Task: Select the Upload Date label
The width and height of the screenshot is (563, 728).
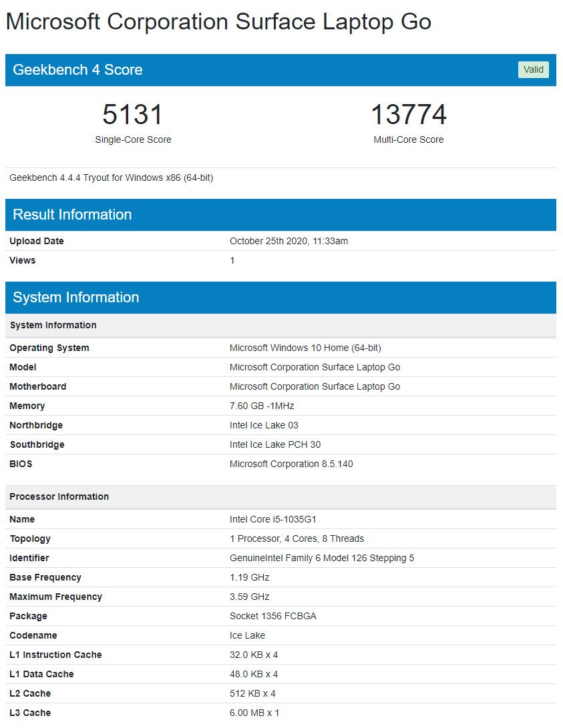Action: (37, 241)
